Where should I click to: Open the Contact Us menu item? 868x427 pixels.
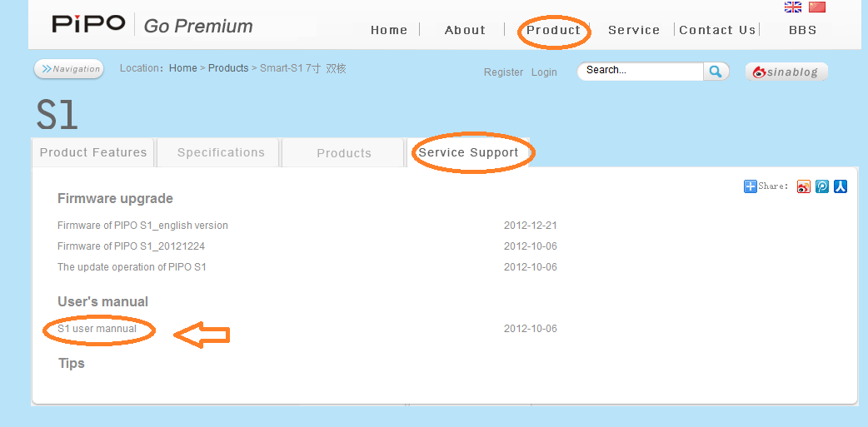(x=717, y=30)
